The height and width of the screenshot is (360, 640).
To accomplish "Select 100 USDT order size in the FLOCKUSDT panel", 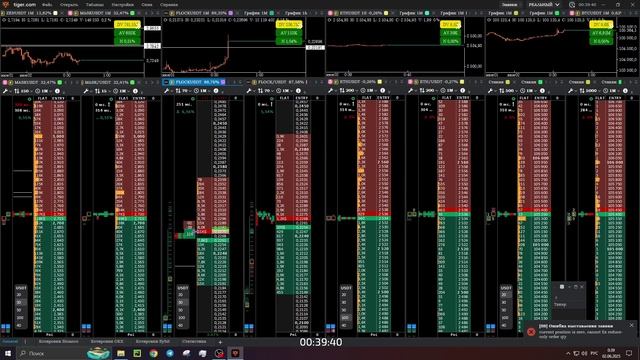I will 182,318.
